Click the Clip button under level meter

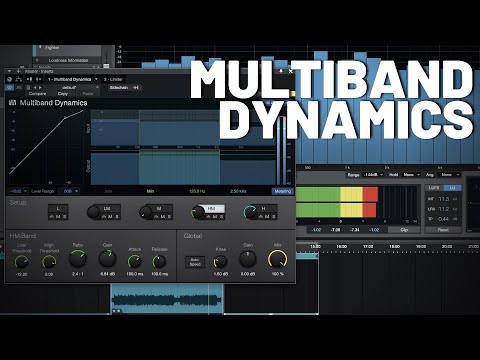404,230
